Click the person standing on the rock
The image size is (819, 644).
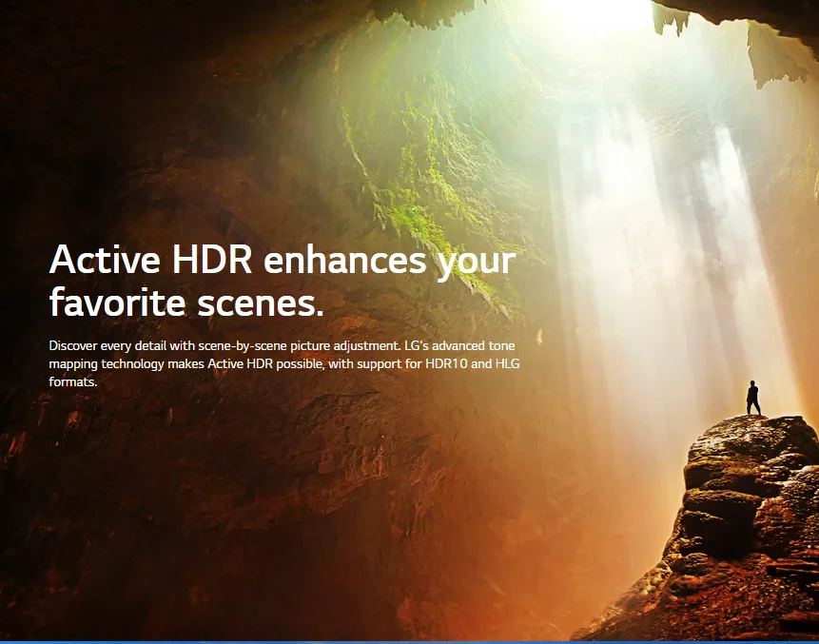click(x=752, y=398)
